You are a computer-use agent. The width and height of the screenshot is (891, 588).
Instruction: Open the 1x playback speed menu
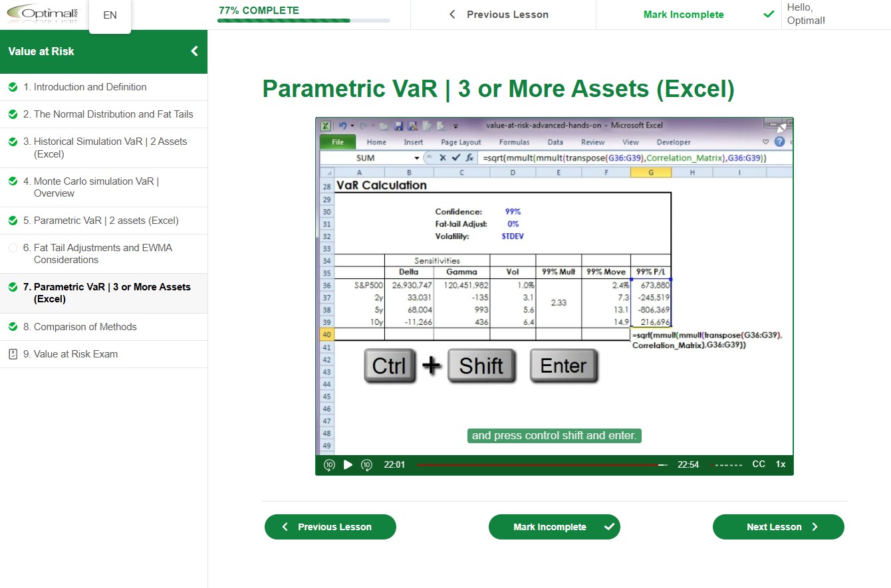tap(781, 464)
